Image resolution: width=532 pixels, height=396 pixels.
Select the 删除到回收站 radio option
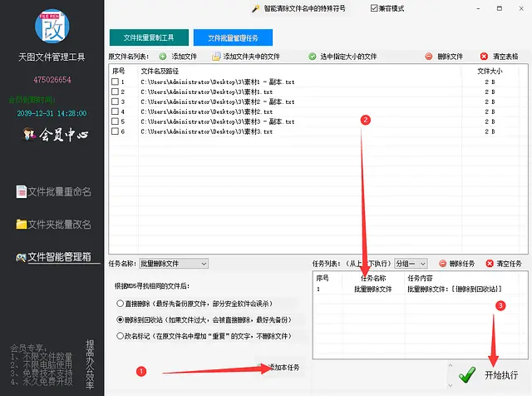coord(120,319)
